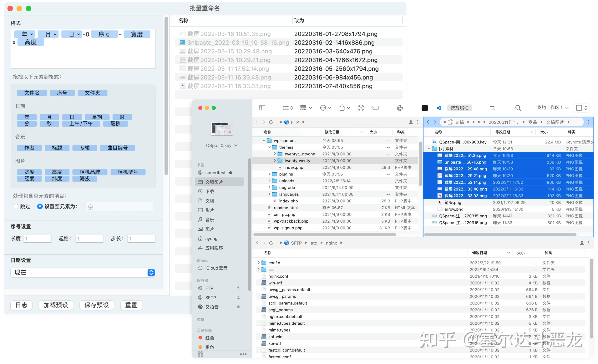Eject the SFTP server connection

[x=238, y=297]
